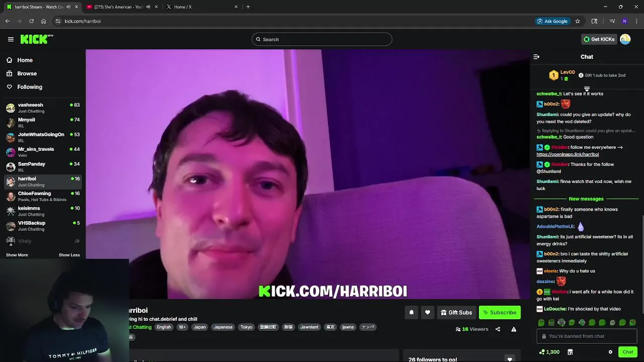Open the Kick hamburger sidebar menu
This screenshot has height=362, width=644.
coord(11,39)
